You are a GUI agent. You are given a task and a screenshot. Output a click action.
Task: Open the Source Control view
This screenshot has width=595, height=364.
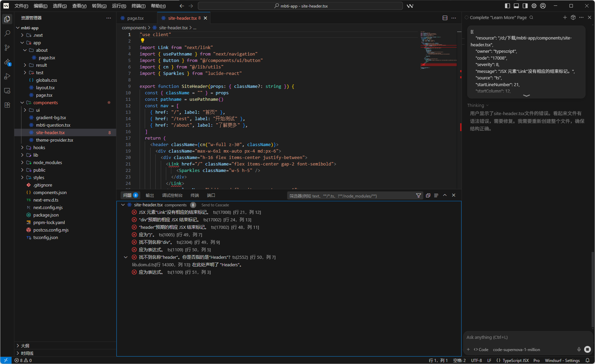tap(7, 48)
